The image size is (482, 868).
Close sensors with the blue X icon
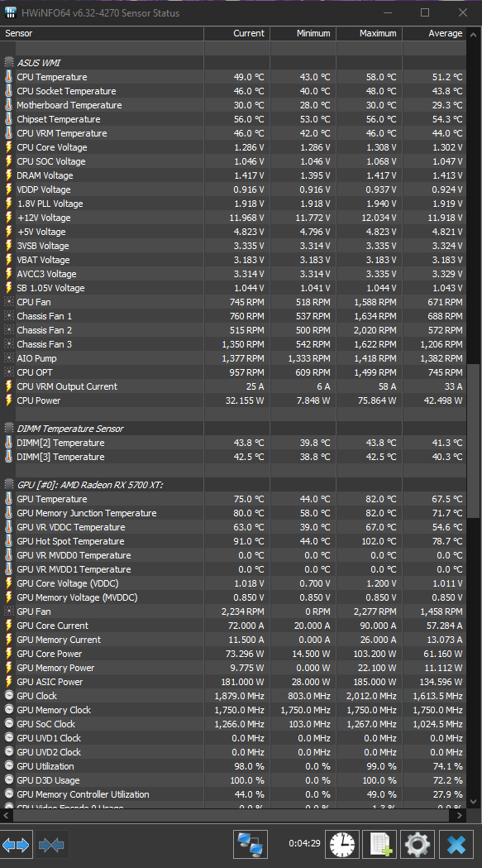(456, 845)
